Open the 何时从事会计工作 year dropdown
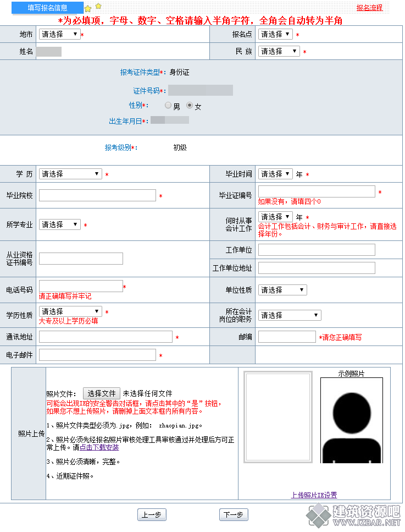 275,216
